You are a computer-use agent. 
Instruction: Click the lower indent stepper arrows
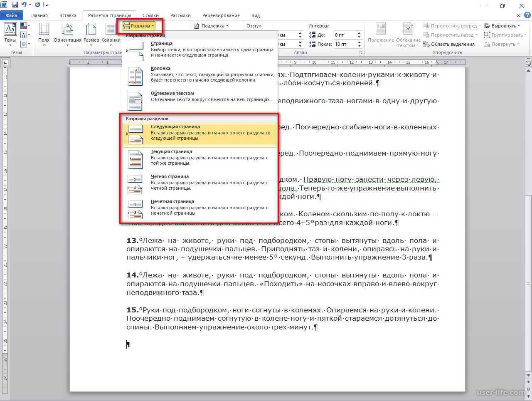point(300,44)
